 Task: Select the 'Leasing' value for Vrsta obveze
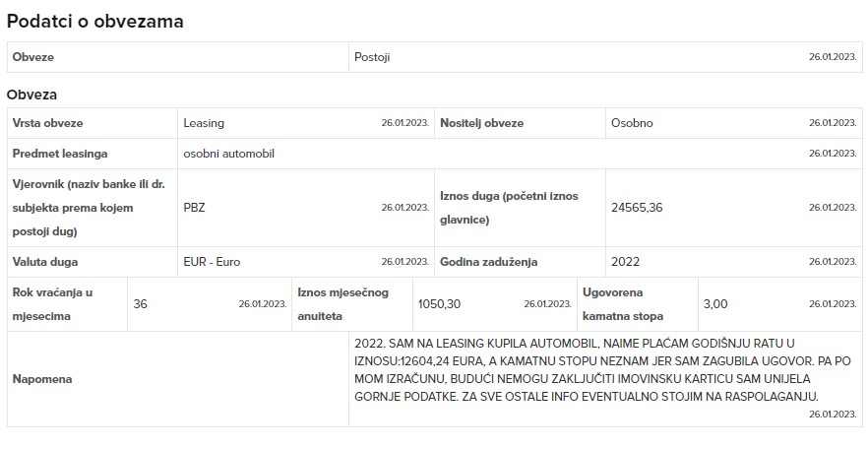[x=204, y=123]
